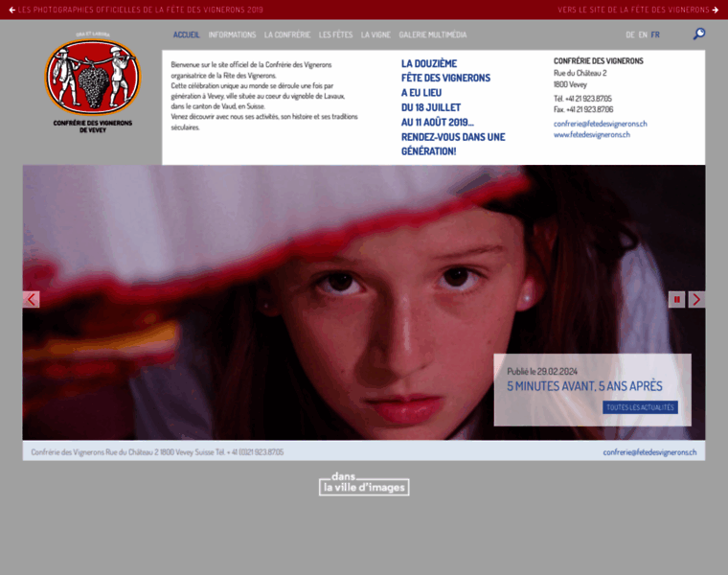Image resolution: width=728 pixels, height=575 pixels.
Task: Open La Confrérie menu
Action: click(287, 34)
